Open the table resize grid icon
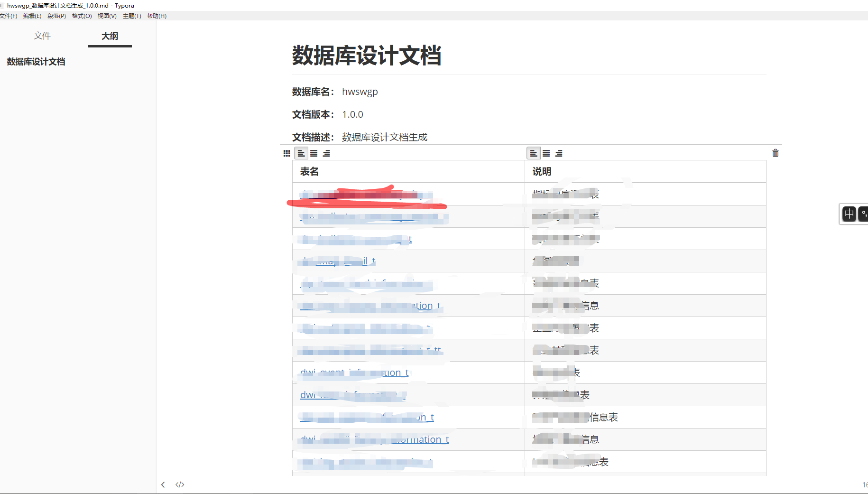This screenshot has width=868, height=494. click(x=286, y=153)
